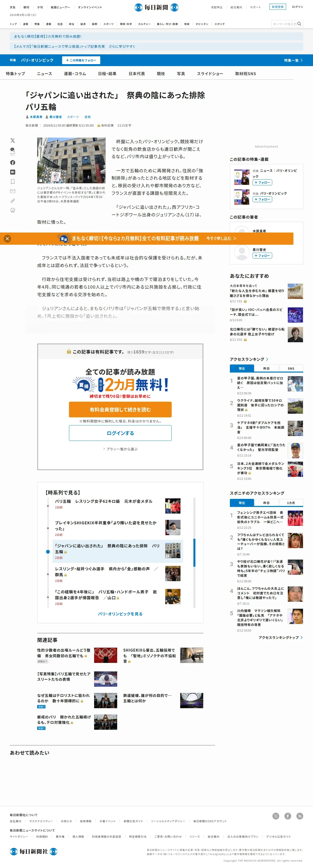Open 採用情報 footer link
Screen dimensions: 313x868
point(86,821)
